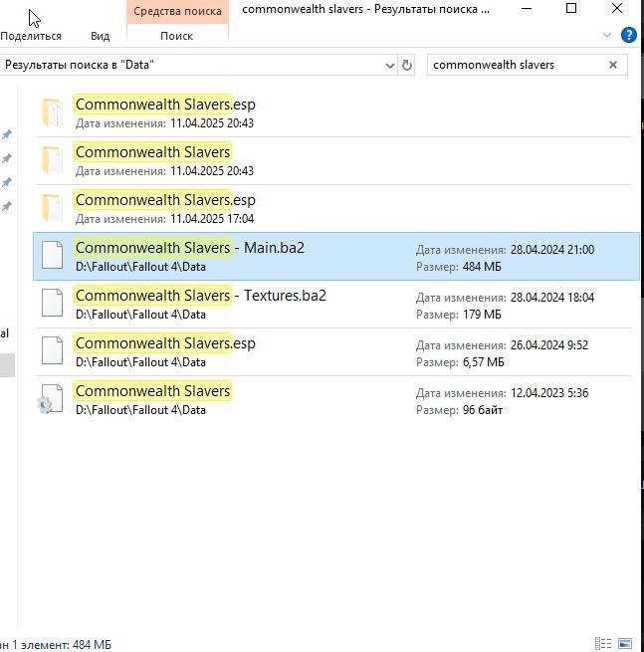The width and height of the screenshot is (644, 652).
Task: Click the icon of the 6,57 МБ .esp file
Action: [53, 351]
